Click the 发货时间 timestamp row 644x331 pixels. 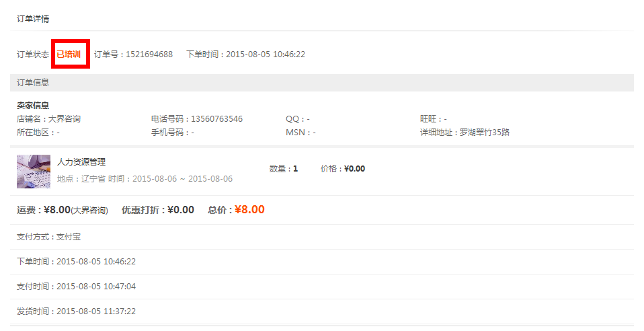[x=76, y=311]
